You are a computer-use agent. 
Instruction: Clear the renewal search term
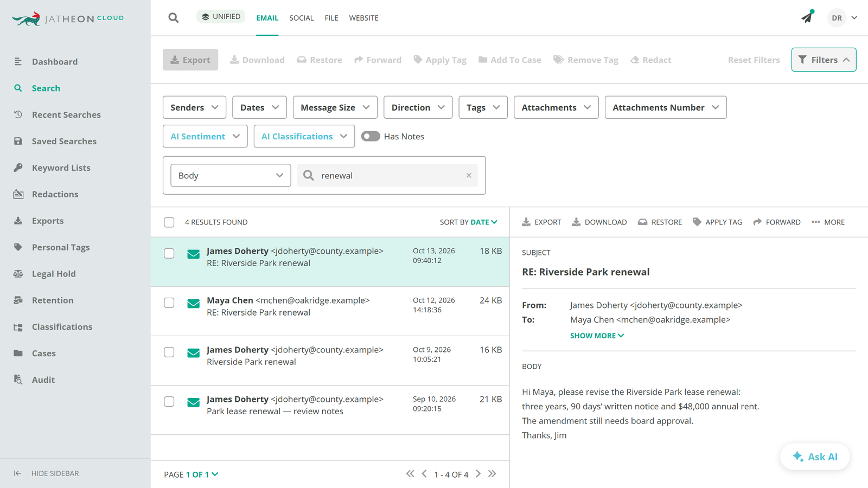click(469, 176)
